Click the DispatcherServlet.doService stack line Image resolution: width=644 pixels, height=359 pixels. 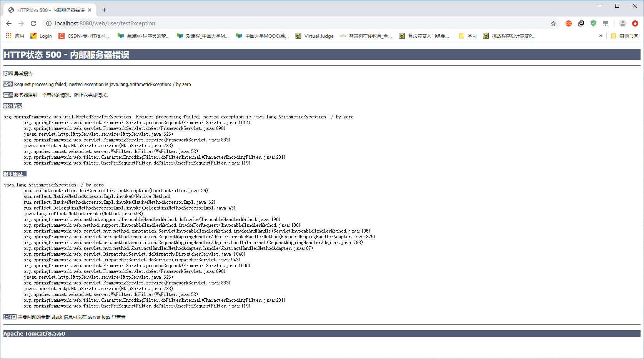coord(132,260)
